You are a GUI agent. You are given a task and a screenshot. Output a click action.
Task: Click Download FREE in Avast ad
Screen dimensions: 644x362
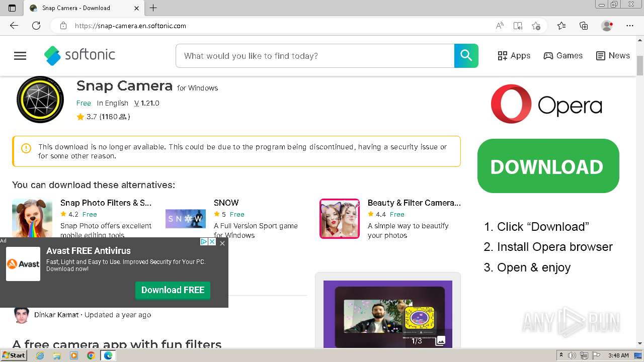click(173, 290)
